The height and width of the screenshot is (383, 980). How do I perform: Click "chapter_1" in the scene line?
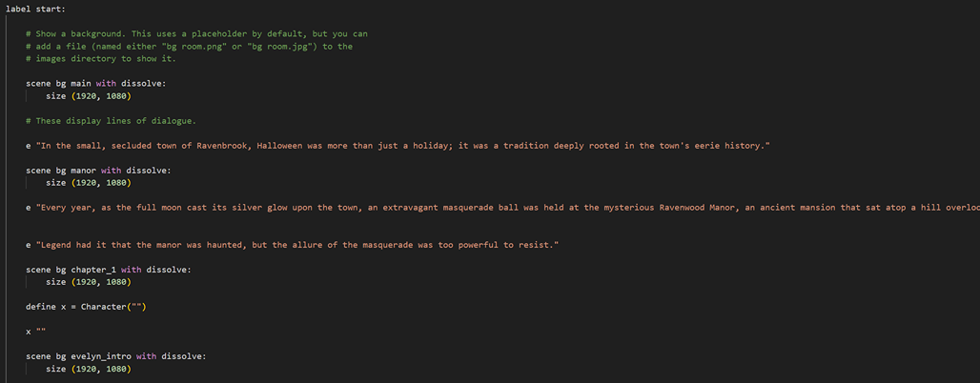[x=93, y=270]
